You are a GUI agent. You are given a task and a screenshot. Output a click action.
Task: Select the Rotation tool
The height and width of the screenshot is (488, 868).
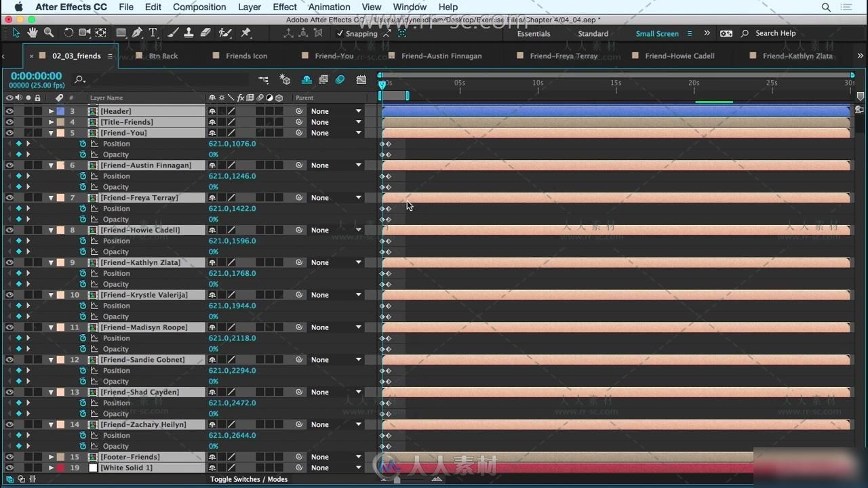pyautogui.click(x=68, y=33)
